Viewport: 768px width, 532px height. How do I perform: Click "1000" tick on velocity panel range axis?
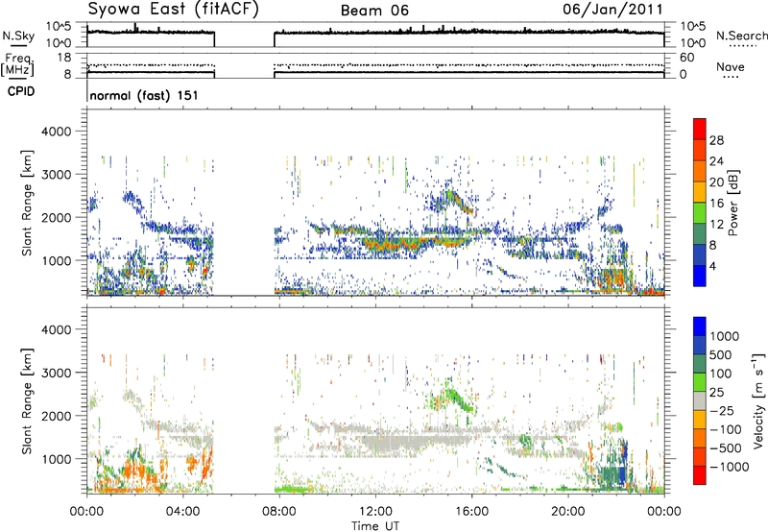pos(56,459)
